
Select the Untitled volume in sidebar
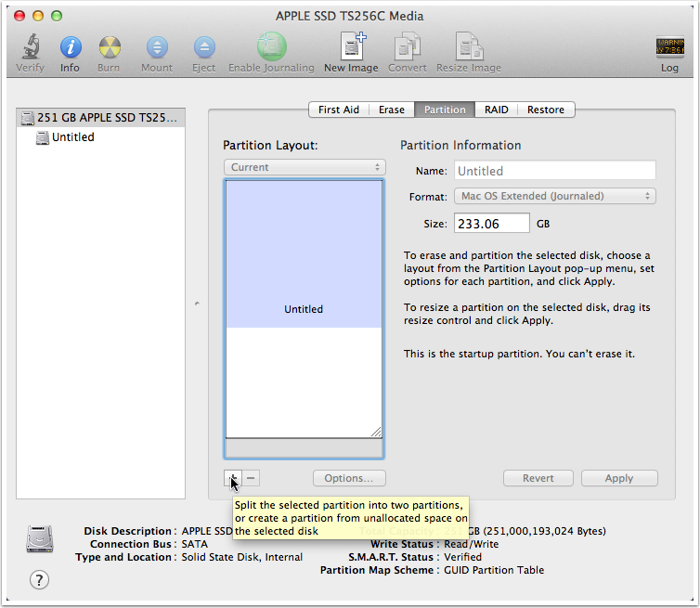tap(100, 137)
